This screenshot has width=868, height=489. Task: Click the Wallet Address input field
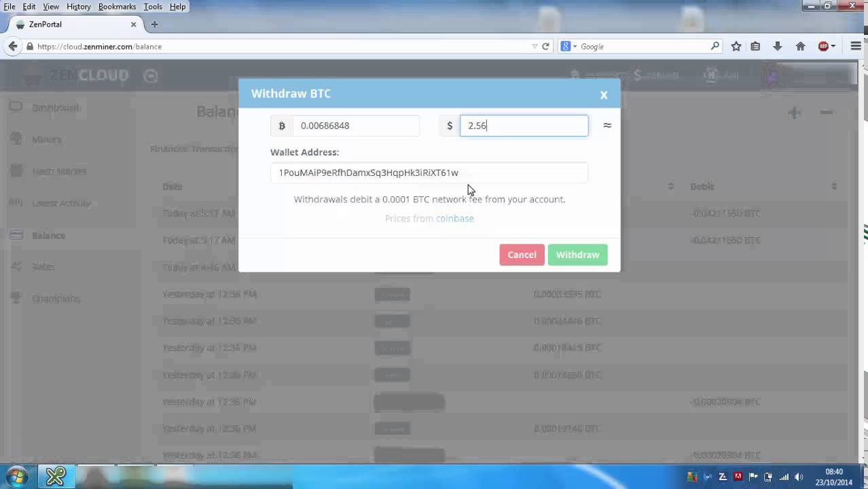429,173
